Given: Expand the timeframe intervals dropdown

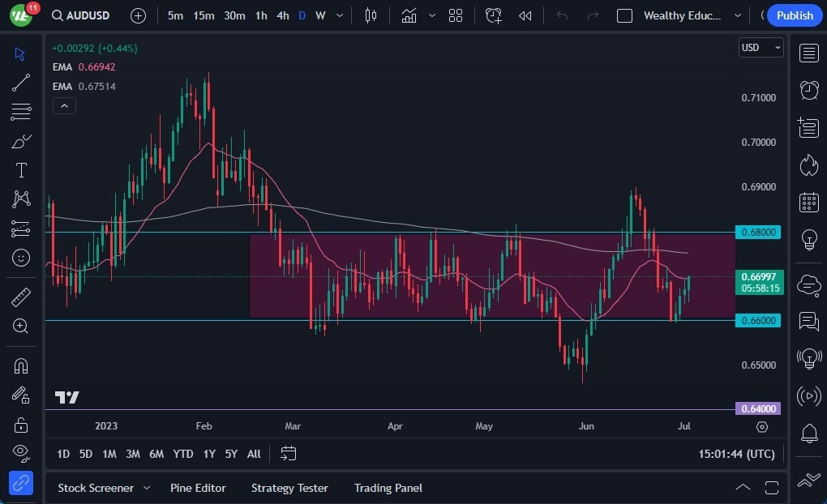Looking at the screenshot, I should click(339, 15).
